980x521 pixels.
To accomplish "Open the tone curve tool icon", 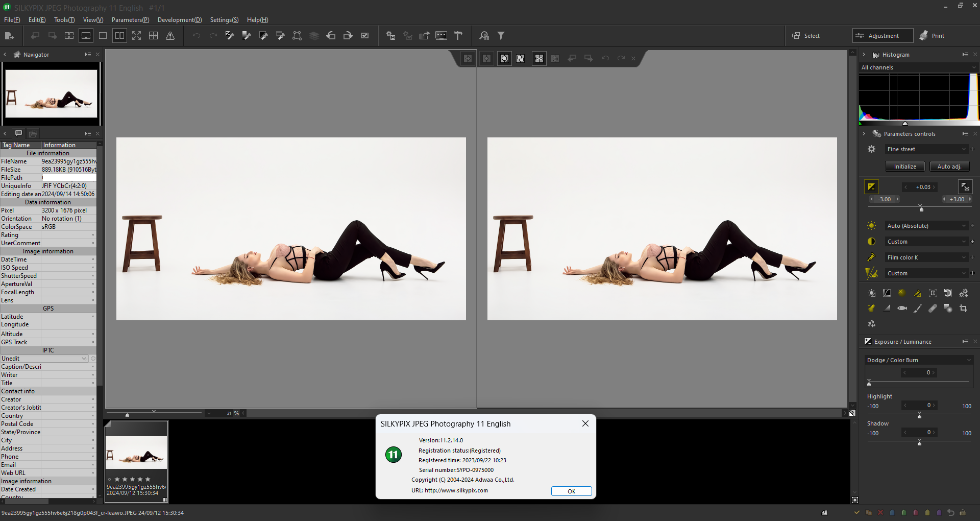I will click(887, 293).
